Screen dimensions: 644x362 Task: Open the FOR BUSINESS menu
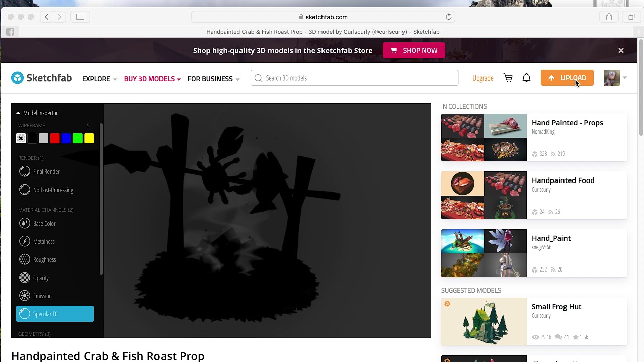coord(213,79)
